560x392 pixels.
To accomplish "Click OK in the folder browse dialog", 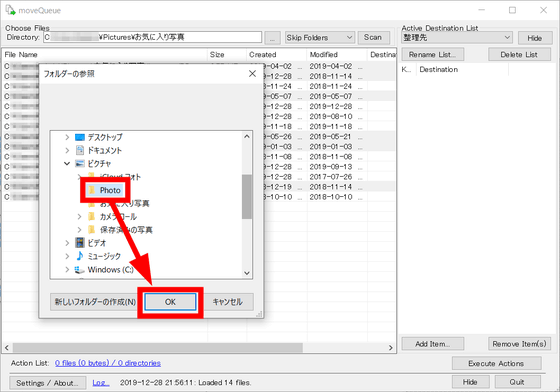I will [x=170, y=302].
